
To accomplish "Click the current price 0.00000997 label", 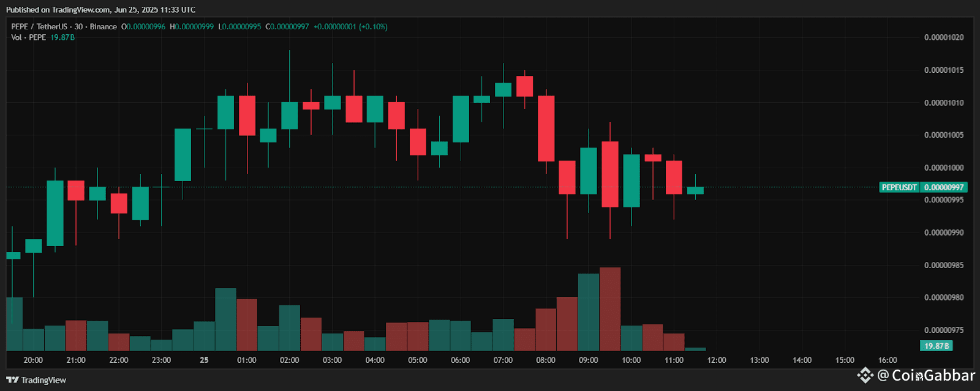I will (944, 187).
